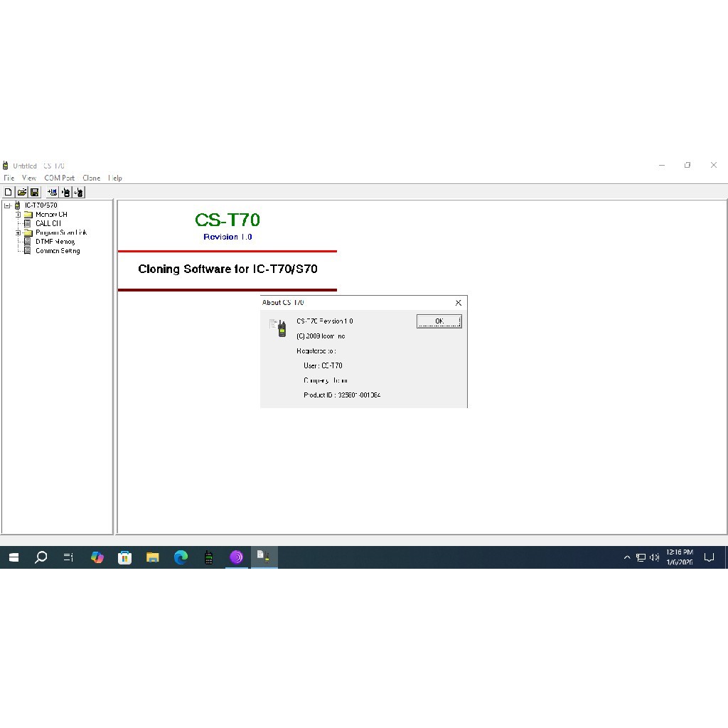Open Common Setting in the tree
This screenshot has width=728, height=728.
point(57,251)
